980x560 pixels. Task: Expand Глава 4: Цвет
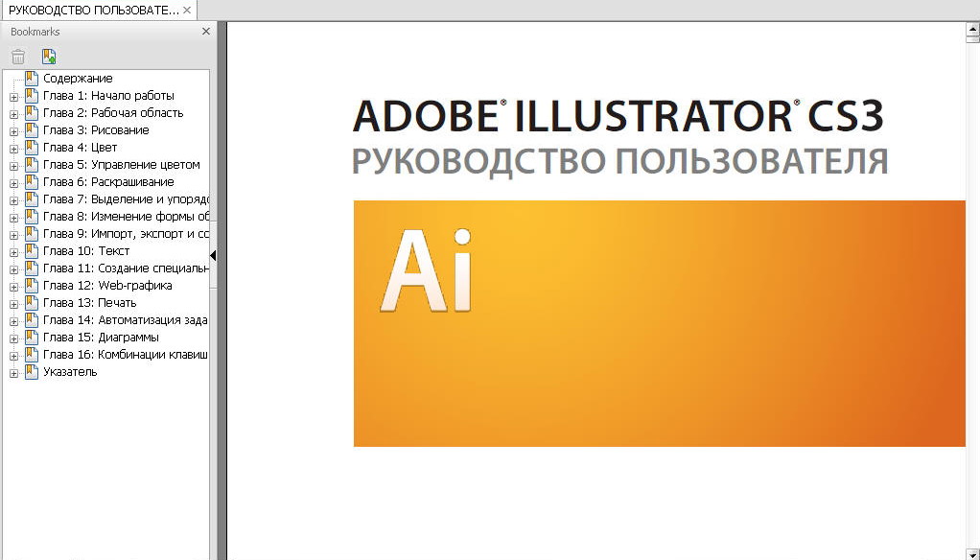pyautogui.click(x=13, y=149)
